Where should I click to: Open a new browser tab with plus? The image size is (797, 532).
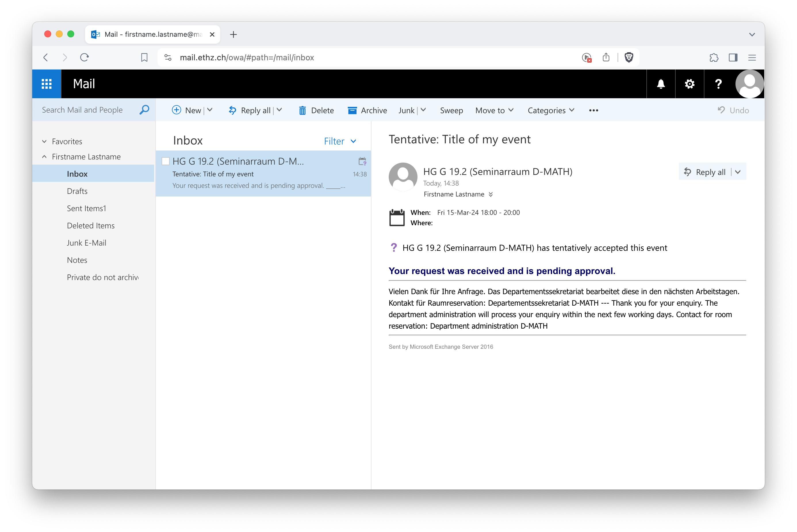(x=233, y=34)
